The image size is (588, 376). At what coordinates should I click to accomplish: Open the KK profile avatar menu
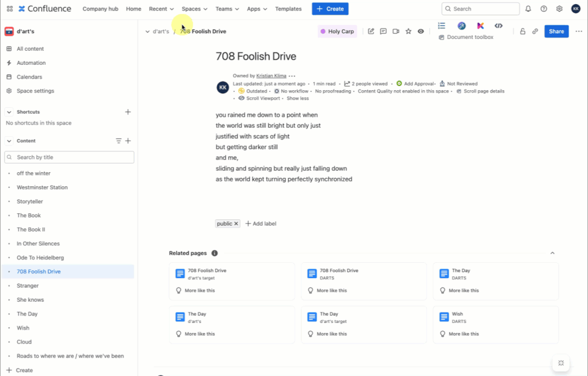(x=576, y=9)
